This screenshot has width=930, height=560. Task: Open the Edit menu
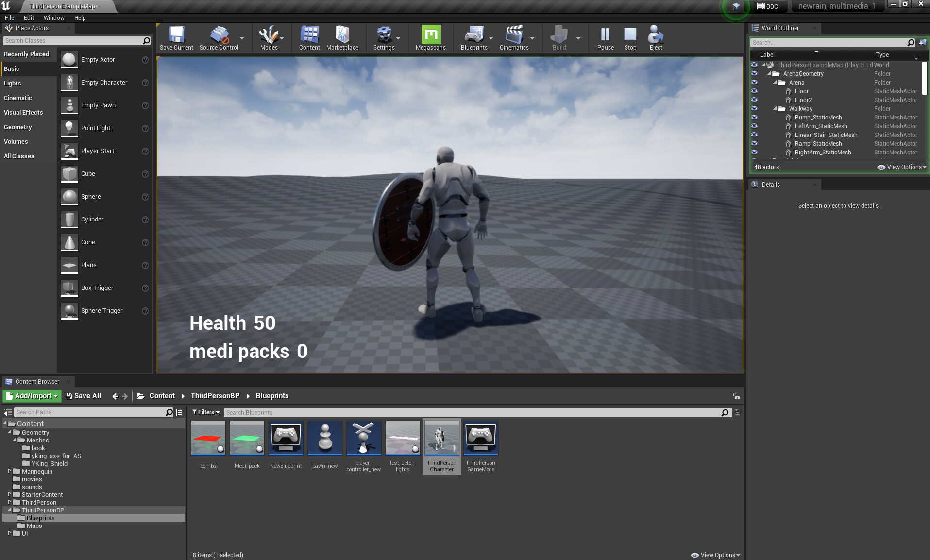click(28, 17)
